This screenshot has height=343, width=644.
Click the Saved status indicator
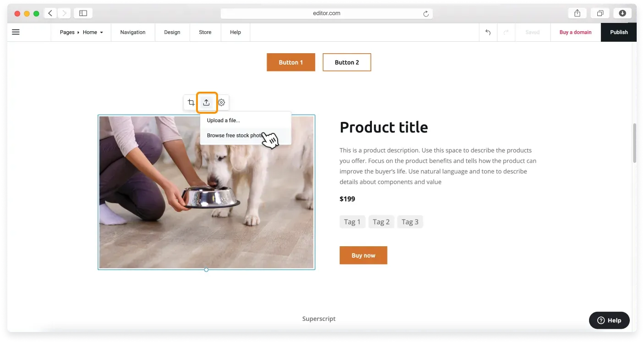tap(532, 32)
